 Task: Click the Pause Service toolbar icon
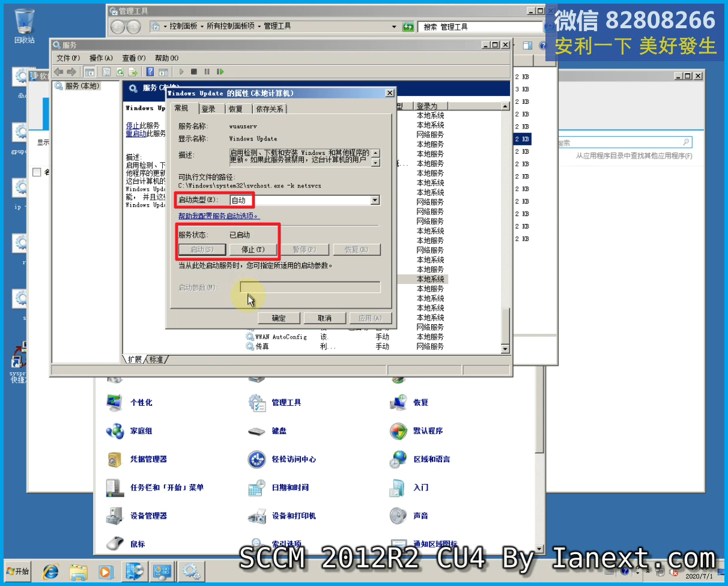tap(207, 71)
